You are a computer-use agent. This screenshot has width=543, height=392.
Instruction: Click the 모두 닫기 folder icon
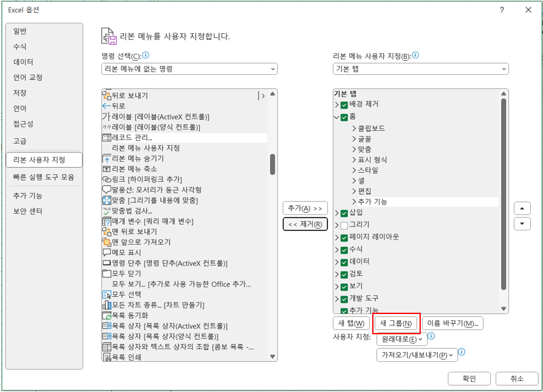coord(107,273)
